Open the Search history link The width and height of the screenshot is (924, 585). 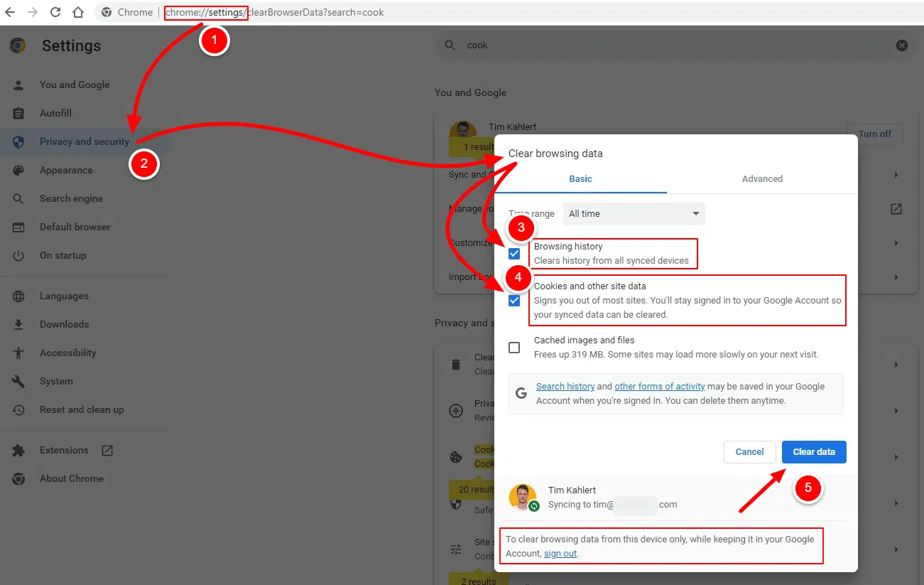click(x=565, y=387)
